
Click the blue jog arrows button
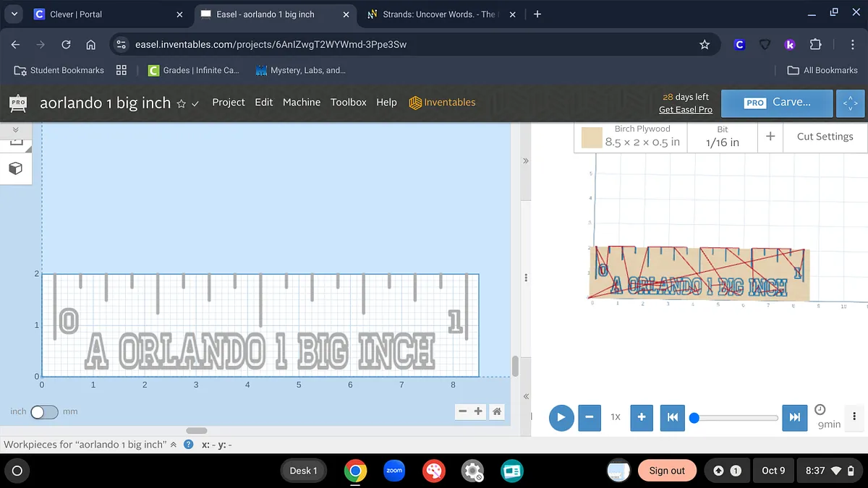click(851, 103)
